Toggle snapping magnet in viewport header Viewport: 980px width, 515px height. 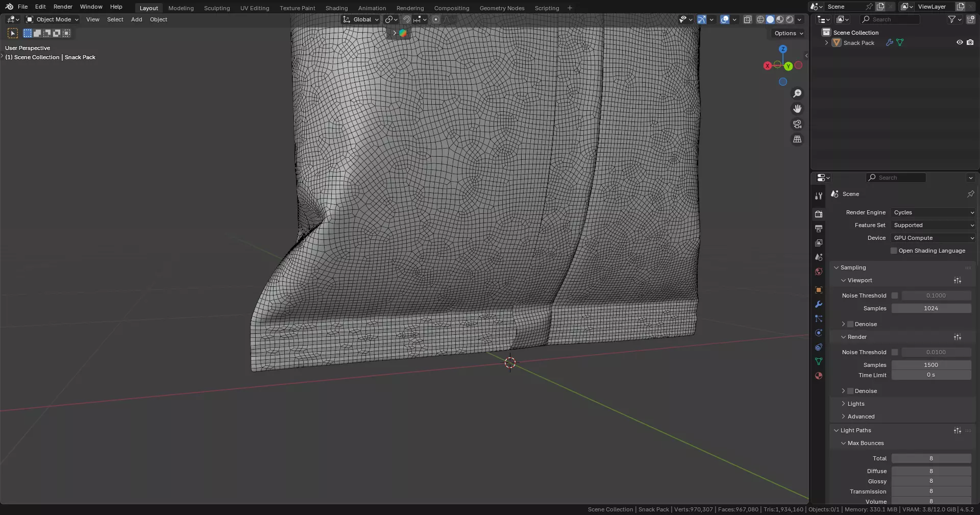point(407,19)
